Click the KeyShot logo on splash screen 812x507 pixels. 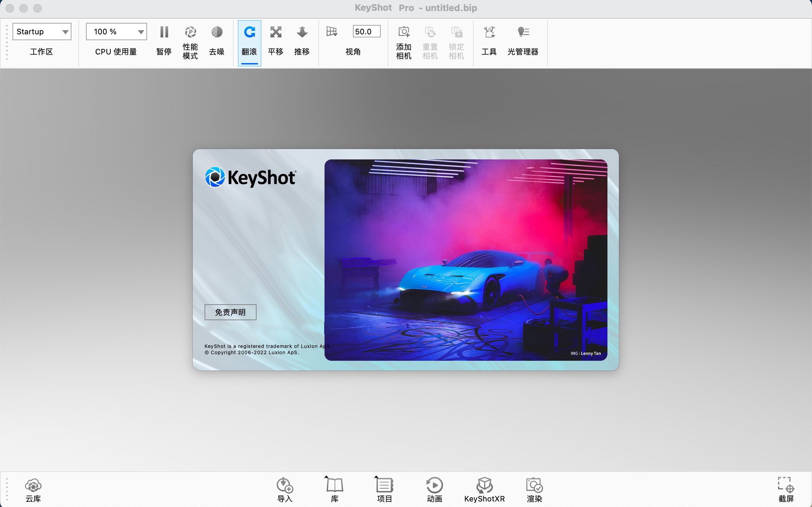[x=250, y=177]
